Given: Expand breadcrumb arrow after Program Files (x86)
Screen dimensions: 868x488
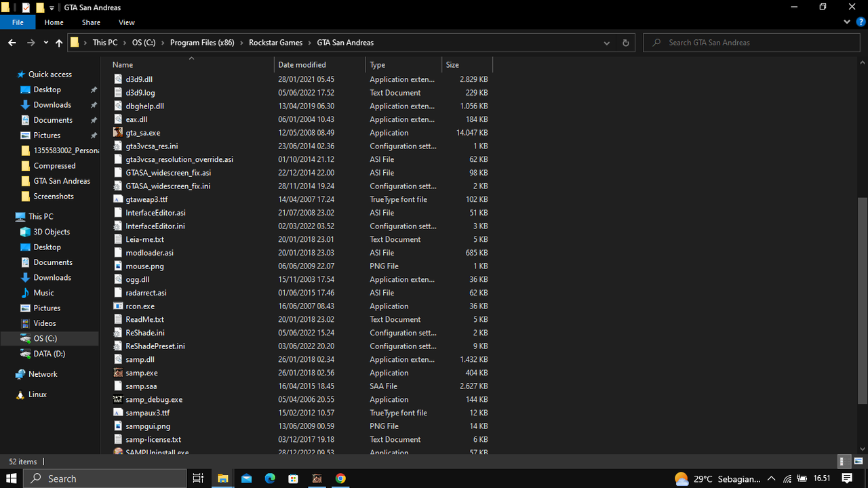Looking at the screenshot, I should point(241,43).
